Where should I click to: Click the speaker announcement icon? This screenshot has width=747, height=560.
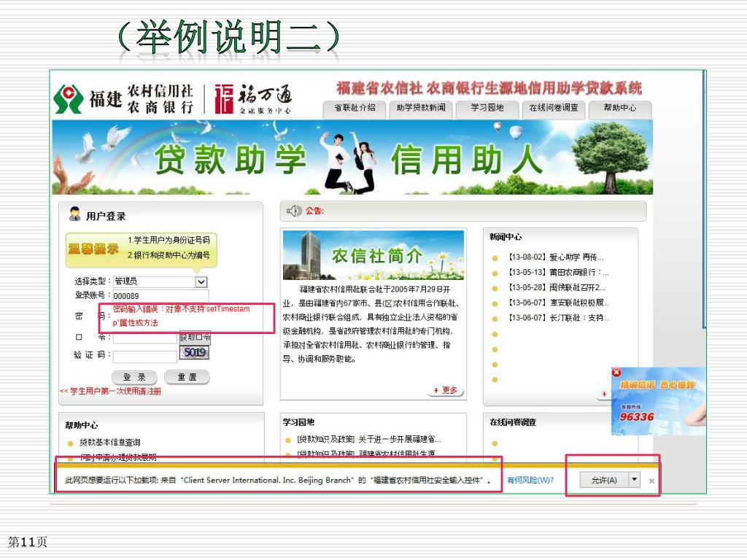coord(294,211)
